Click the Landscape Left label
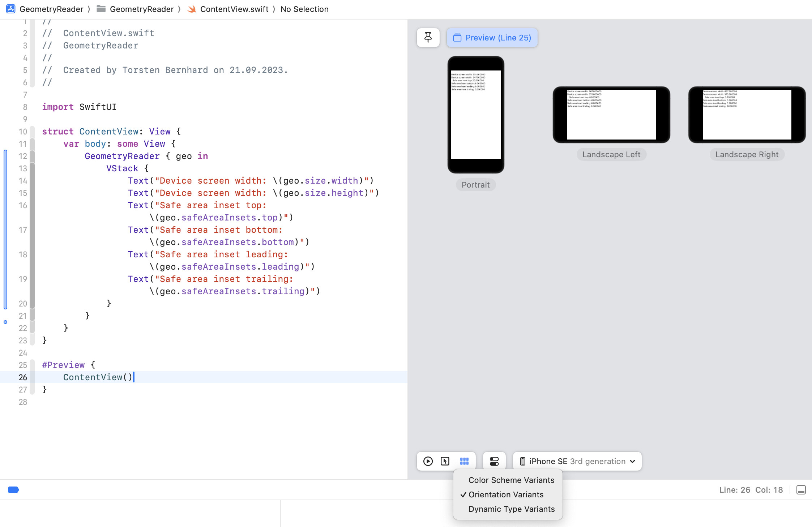812x527 pixels. (x=611, y=154)
